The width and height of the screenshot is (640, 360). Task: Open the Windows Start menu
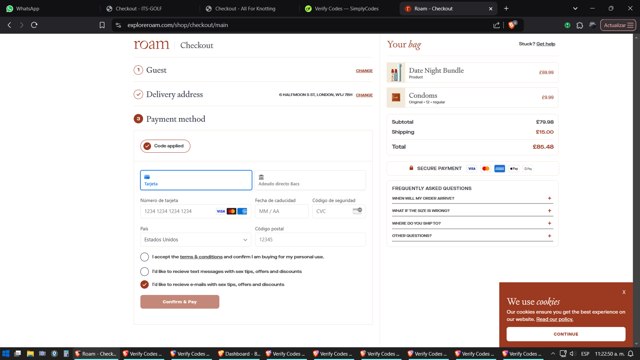tap(6, 353)
